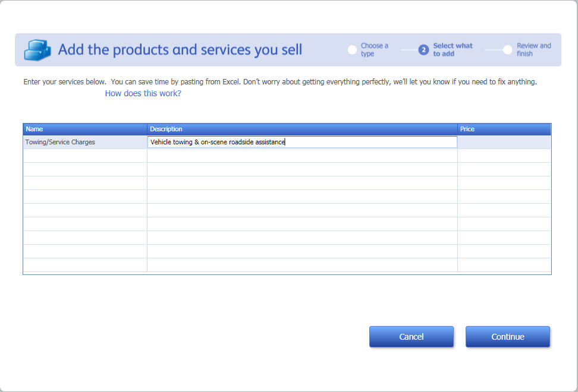
Task: Click the "Select what to add" step label
Action: tap(453, 50)
